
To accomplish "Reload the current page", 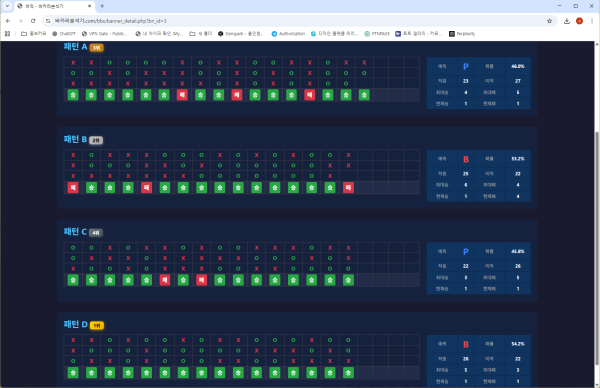I will 33,21.
